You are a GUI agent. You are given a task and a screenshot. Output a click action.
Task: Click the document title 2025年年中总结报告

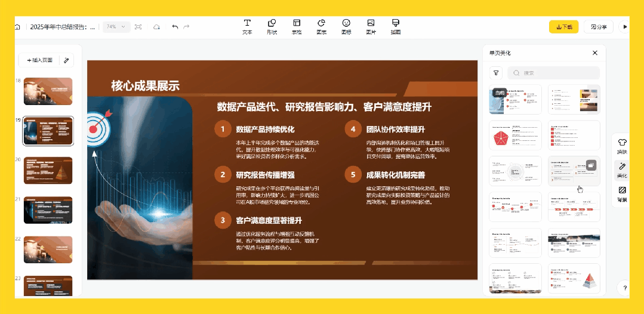63,27
